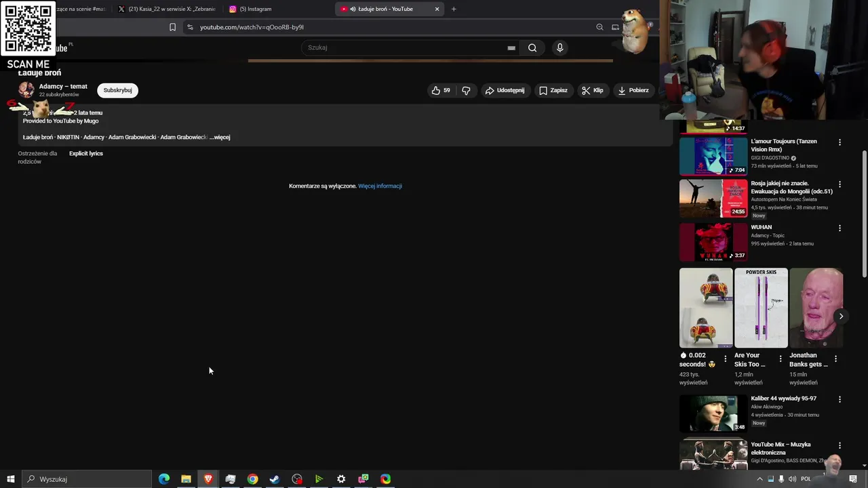Click the 'Explicit lyrics' label
The width and height of the screenshot is (868, 488).
[x=86, y=153]
